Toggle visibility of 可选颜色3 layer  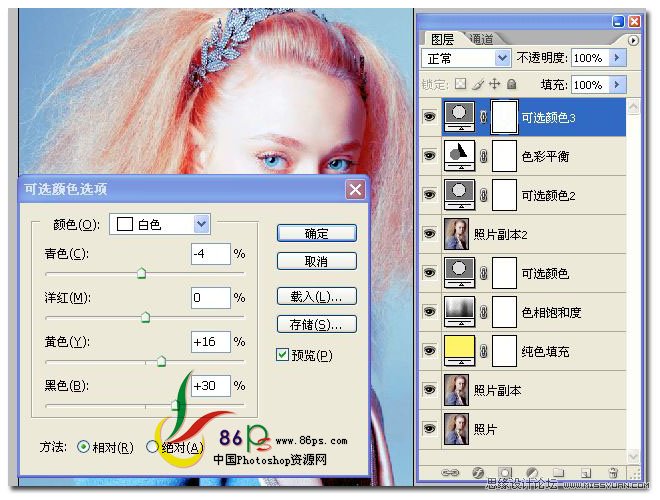[x=429, y=117]
